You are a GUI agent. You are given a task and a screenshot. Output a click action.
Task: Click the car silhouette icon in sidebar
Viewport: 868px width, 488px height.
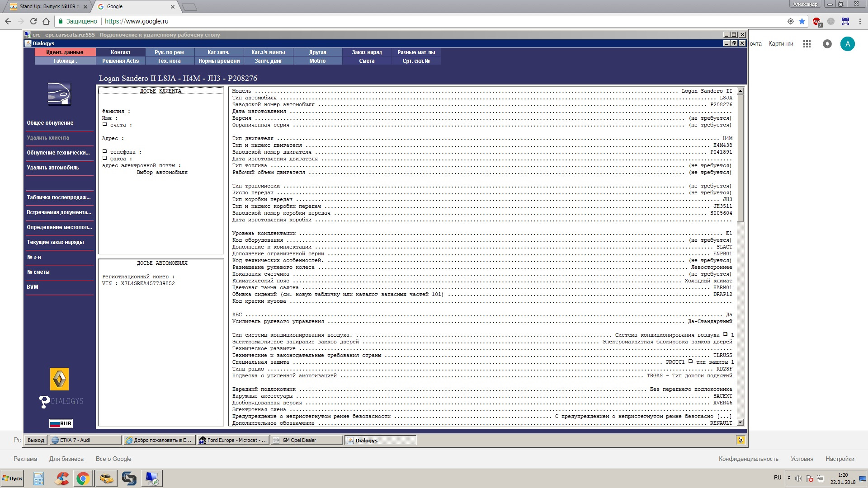pos(59,94)
